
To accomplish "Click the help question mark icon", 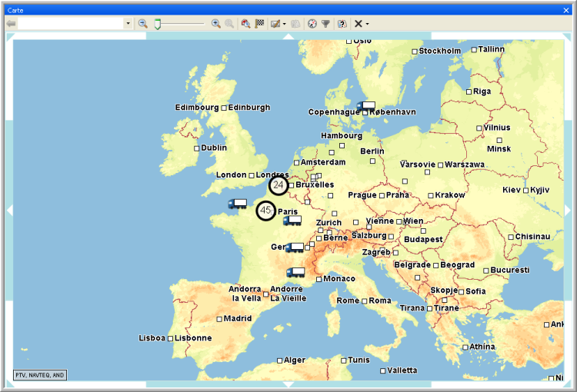I will pyautogui.click(x=342, y=24).
